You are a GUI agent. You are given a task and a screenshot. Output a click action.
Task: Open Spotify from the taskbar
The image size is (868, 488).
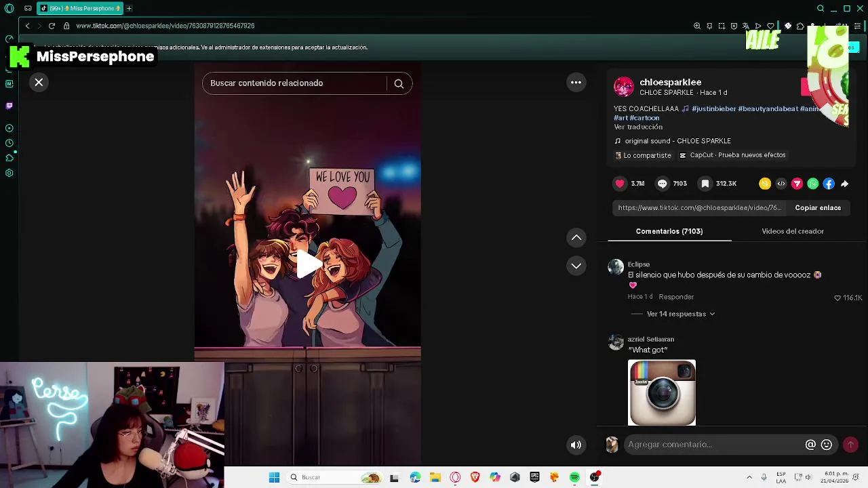coord(574,477)
